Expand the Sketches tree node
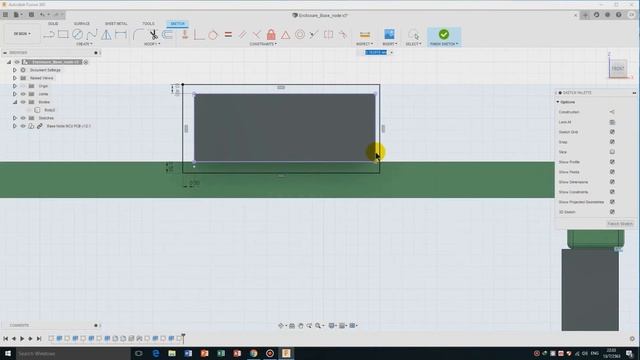Screen dimensions: 640x360 click(x=15, y=118)
